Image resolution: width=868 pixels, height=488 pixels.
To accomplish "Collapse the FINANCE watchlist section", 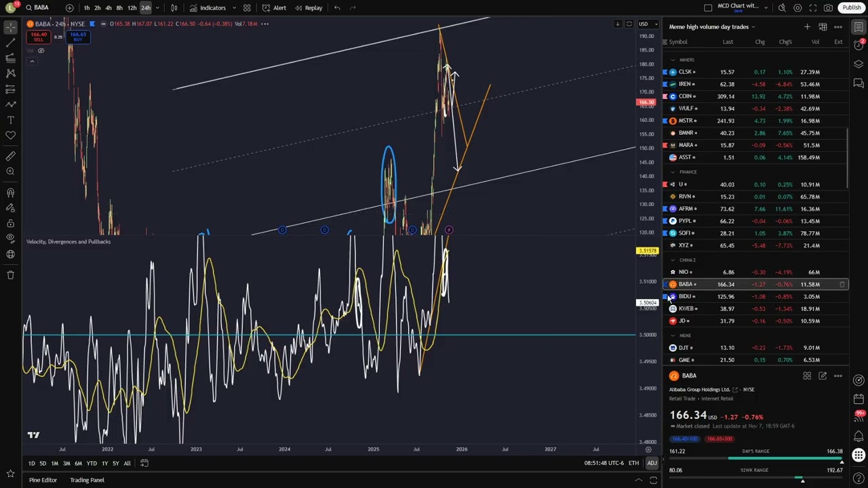I will (x=673, y=172).
